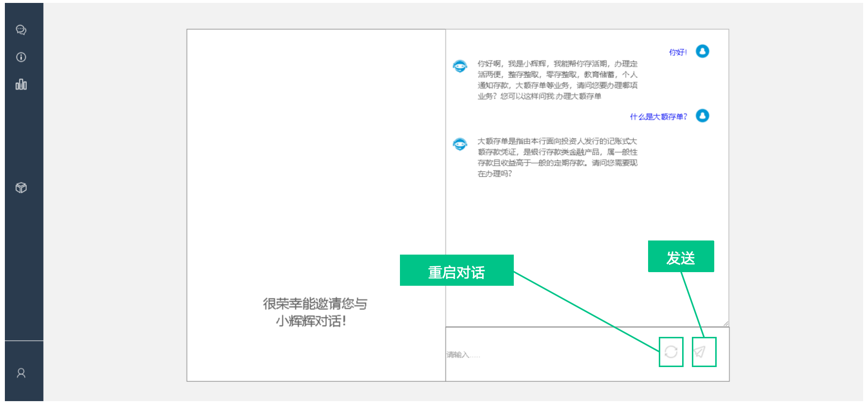Click the restart conversation refresh icon
The image size is (868, 406).
tap(671, 352)
